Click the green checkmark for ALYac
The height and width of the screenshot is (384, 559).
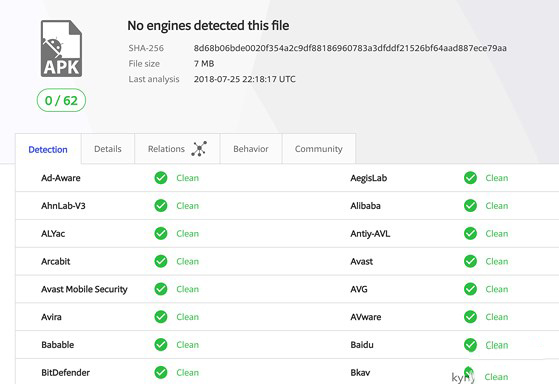161,233
